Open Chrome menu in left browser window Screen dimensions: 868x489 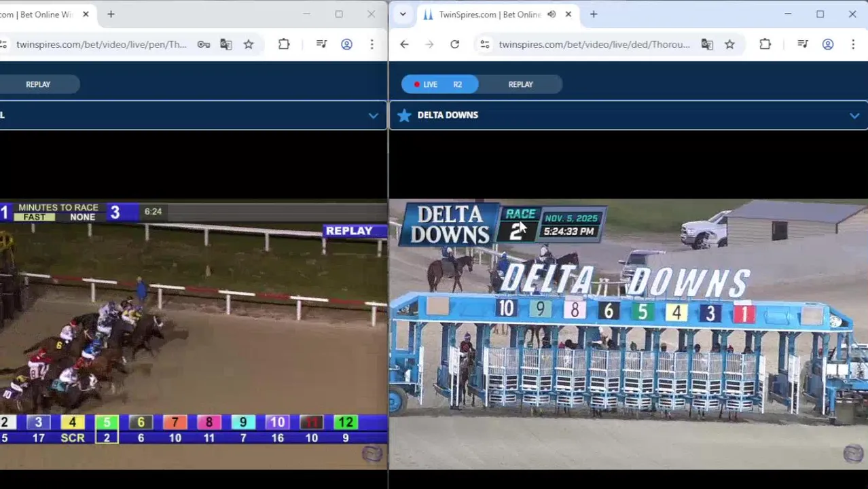click(372, 44)
